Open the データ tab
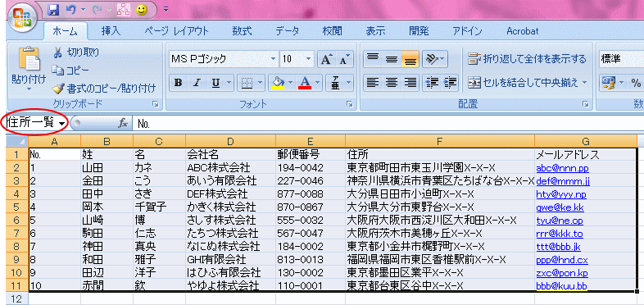The width and height of the screenshot is (644, 305). coord(287,31)
